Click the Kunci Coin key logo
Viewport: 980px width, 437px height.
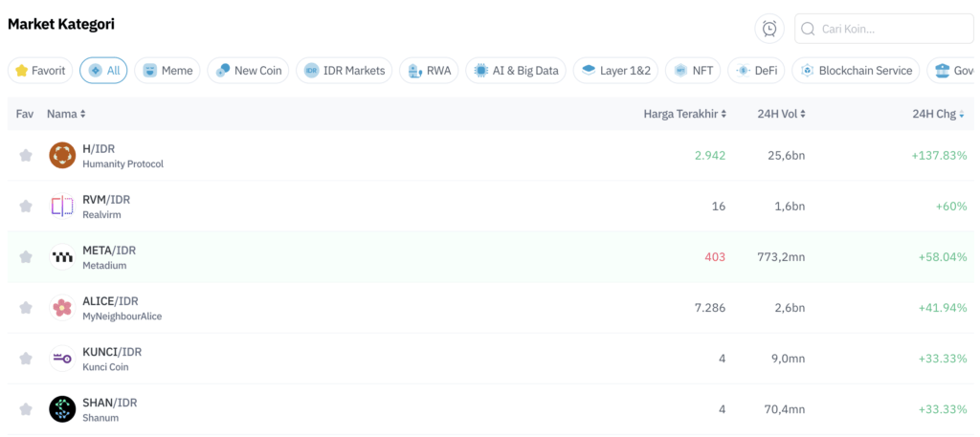point(62,358)
